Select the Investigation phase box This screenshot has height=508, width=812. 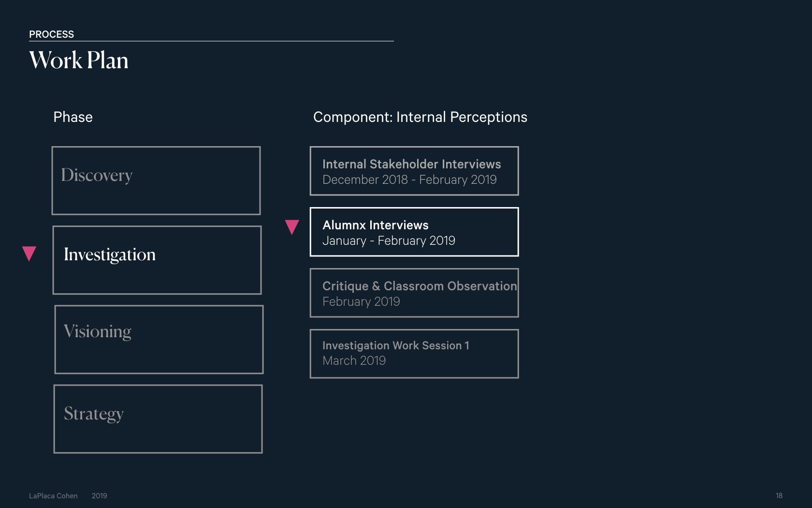click(157, 260)
